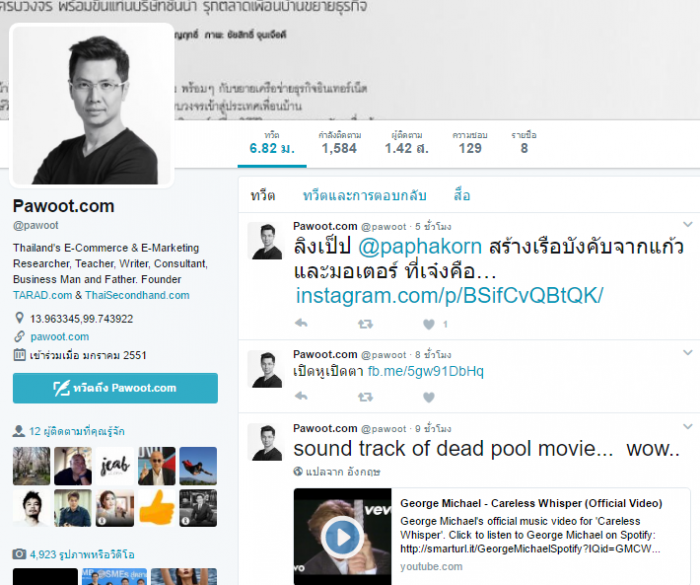Open the TARAD.com bio link

click(42, 295)
